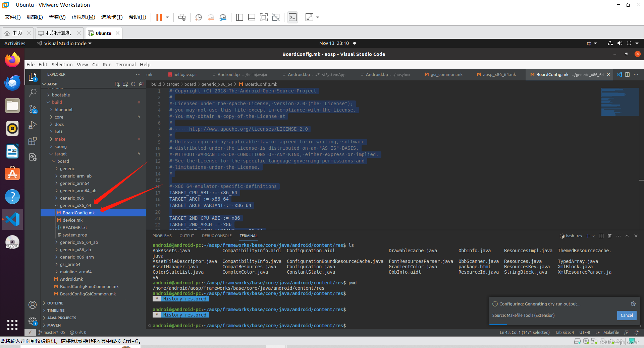Open Source Control view with 22 changes

[33, 109]
